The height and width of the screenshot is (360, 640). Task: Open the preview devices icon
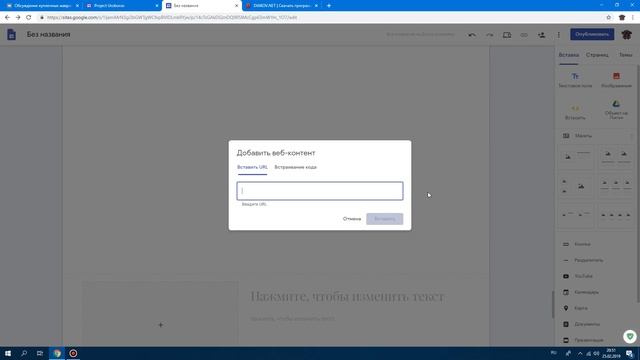(x=507, y=35)
